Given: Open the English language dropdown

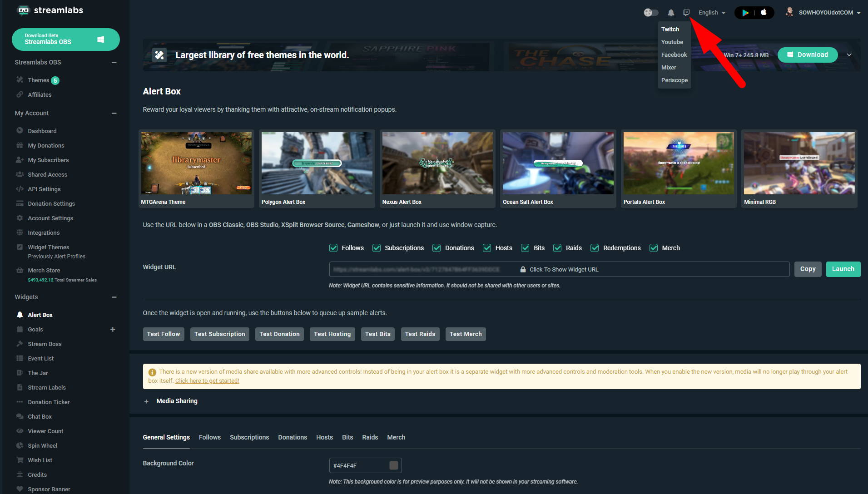Looking at the screenshot, I should (x=712, y=13).
